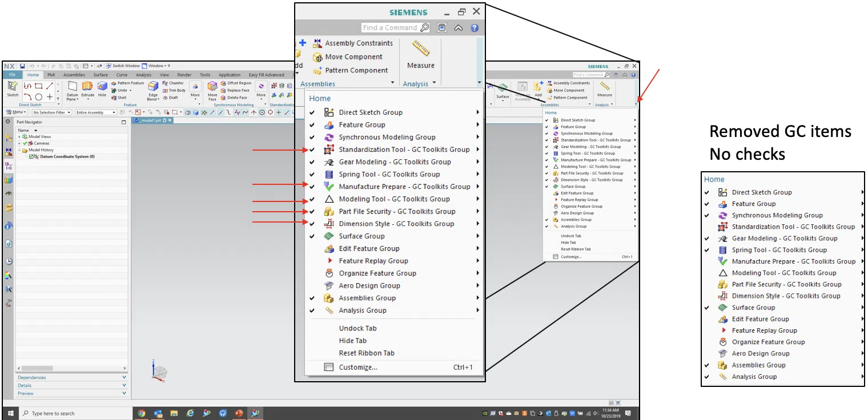Click the Hide Tab option
Screen dimensions: 868x420
pos(353,340)
